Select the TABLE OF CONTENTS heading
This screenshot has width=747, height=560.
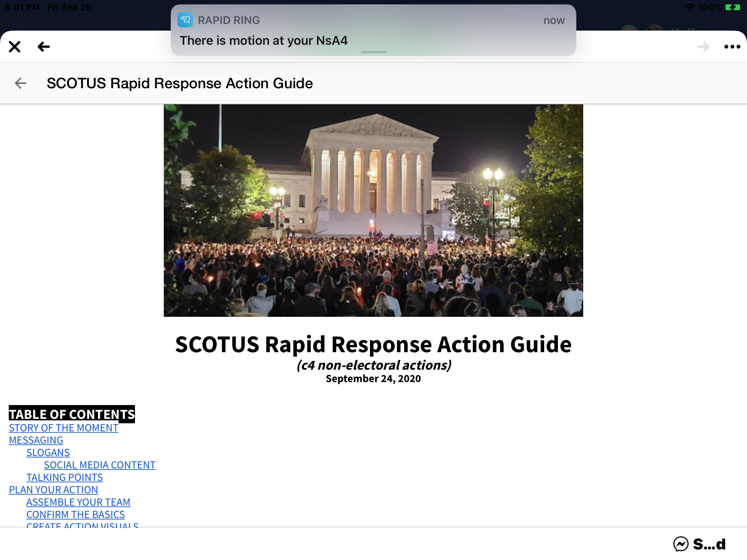(72, 414)
